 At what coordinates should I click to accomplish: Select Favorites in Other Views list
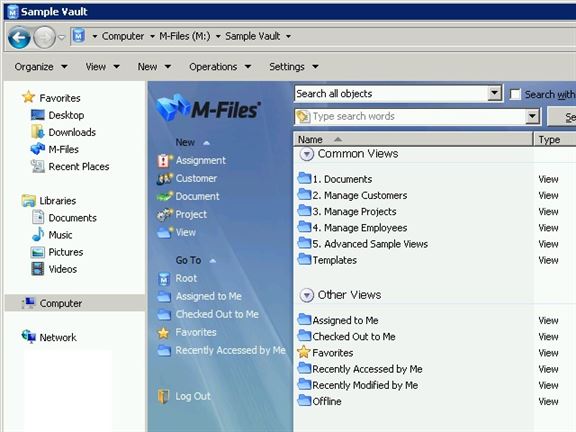point(325,352)
